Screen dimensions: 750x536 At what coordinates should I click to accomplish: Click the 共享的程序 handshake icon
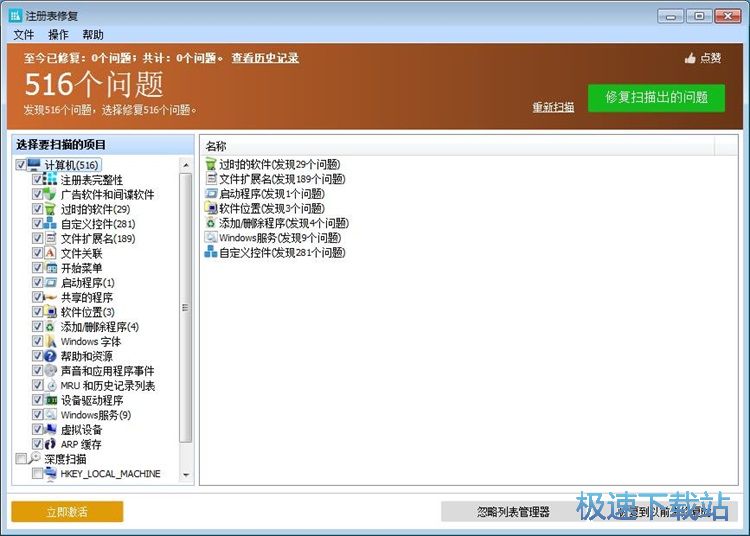50,297
